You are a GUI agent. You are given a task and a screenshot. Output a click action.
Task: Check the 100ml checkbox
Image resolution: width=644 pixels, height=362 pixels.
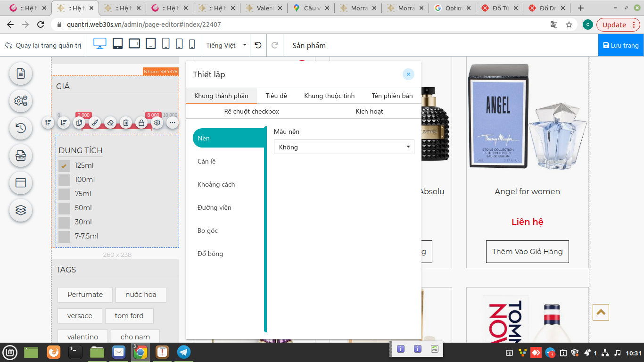click(x=64, y=180)
